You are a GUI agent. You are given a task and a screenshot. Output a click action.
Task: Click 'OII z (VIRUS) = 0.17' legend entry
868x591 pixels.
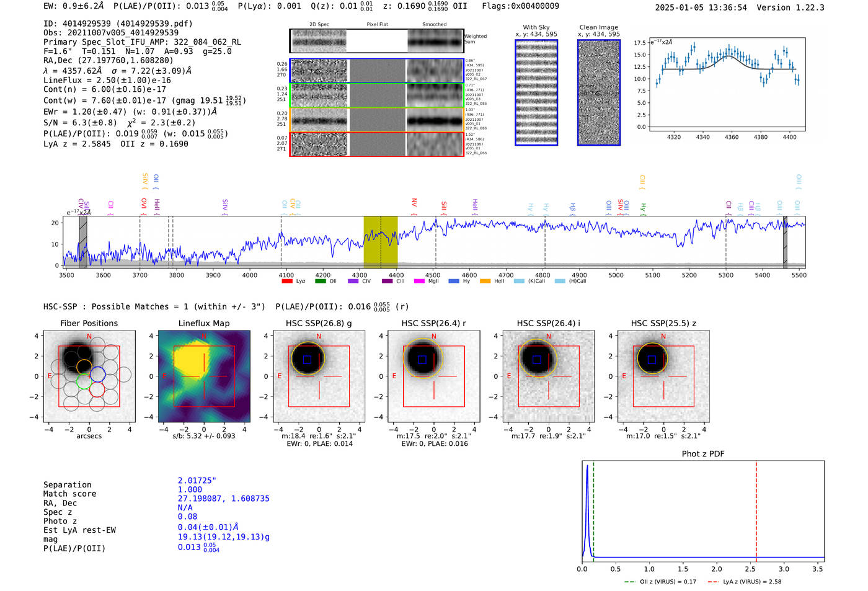pos(660,582)
